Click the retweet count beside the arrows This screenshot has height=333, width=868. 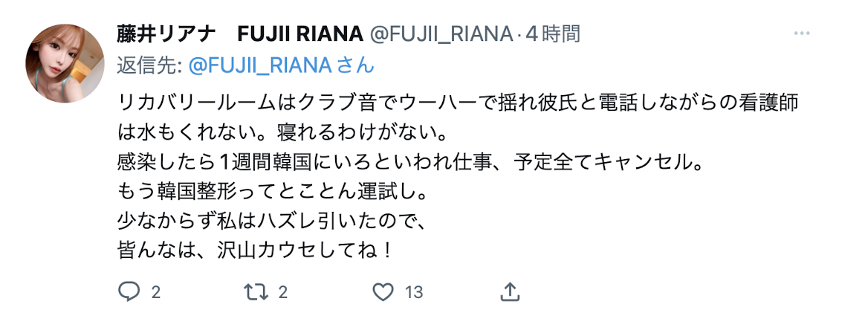(282, 292)
